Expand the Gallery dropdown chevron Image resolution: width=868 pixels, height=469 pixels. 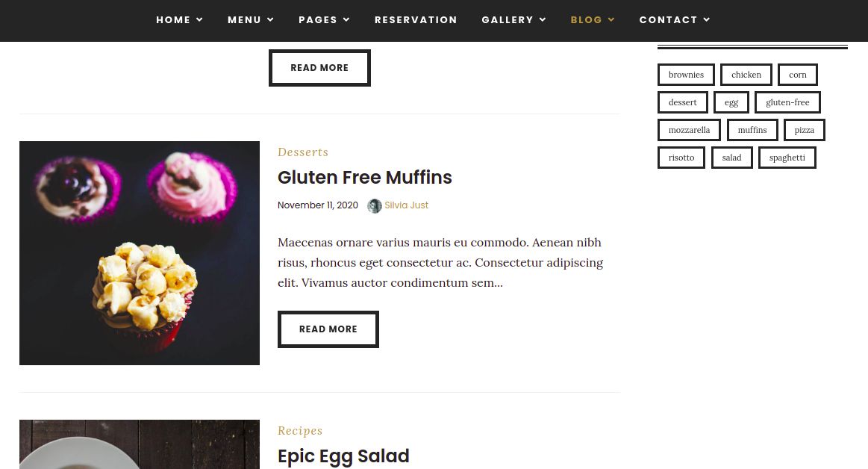543,20
